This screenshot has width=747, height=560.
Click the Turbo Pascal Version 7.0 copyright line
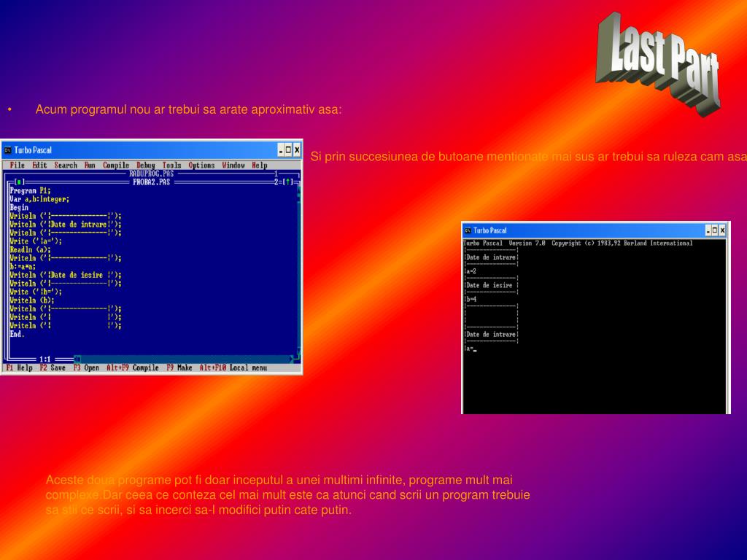click(x=578, y=243)
